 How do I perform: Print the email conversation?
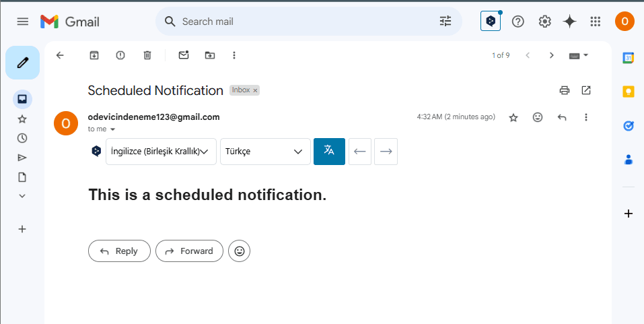tap(564, 90)
